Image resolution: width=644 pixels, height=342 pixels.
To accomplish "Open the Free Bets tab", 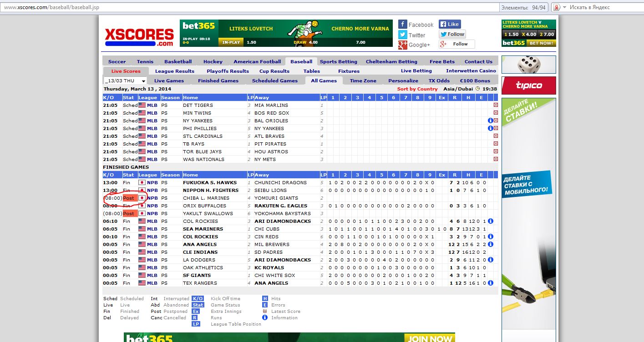I will [x=442, y=61].
